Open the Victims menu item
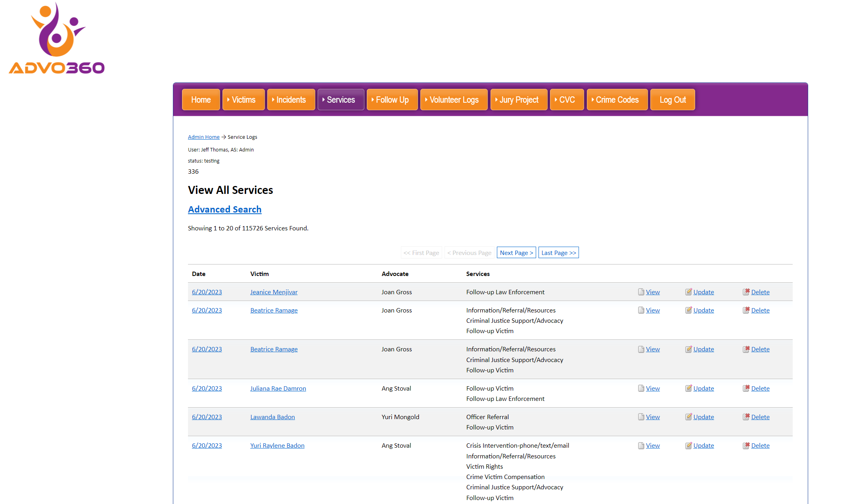The image size is (849, 504). pos(243,100)
